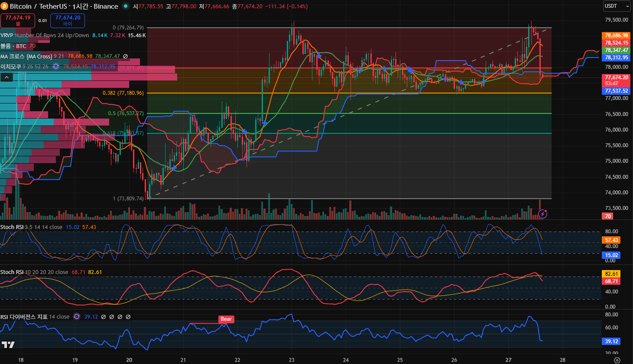Image resolution: width=633 pixels, height=364 pixels.
Task: Click the Stoch RSI 57.43 axis label
Action: pos(611,240)
